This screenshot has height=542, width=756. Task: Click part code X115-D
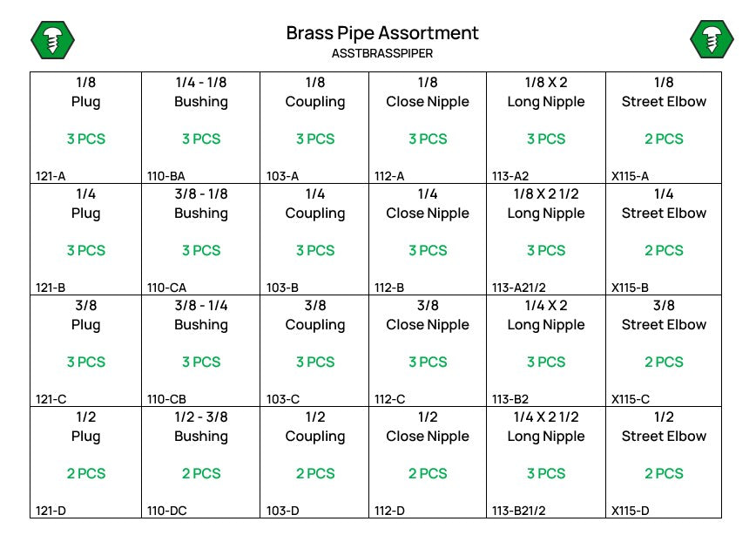631,511
